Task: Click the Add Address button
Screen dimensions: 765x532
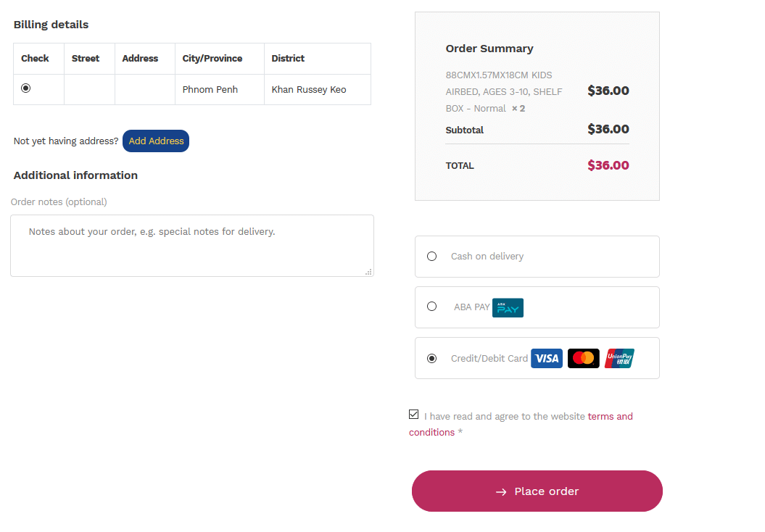Action: coord(156,141)
